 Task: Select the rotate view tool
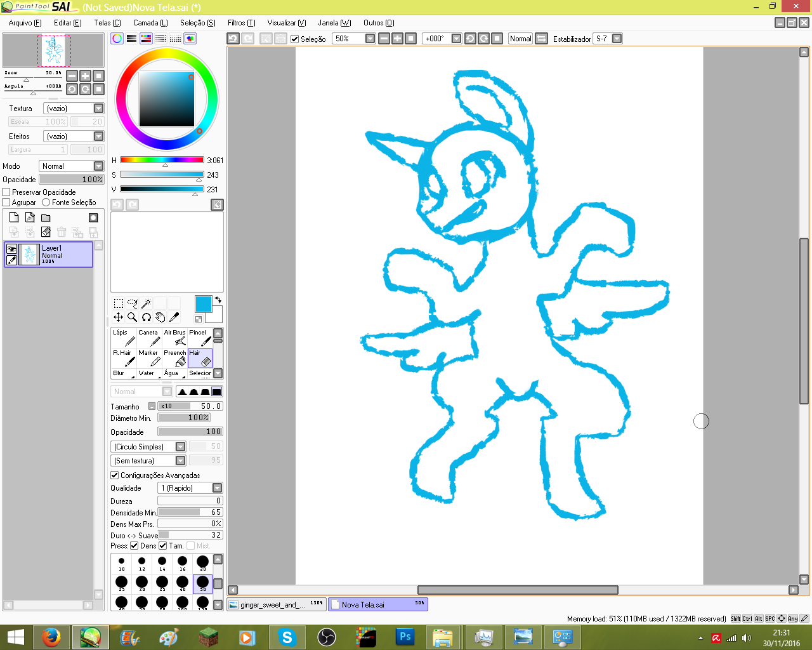click(147, 317)
